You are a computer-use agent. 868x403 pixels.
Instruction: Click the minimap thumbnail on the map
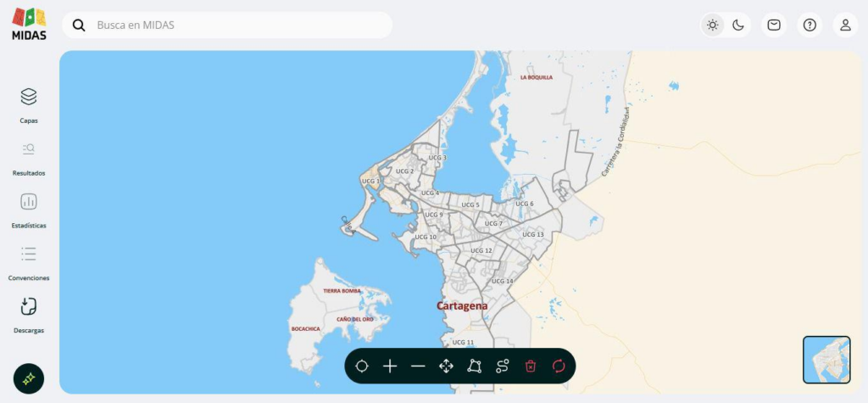click(826, 360)
